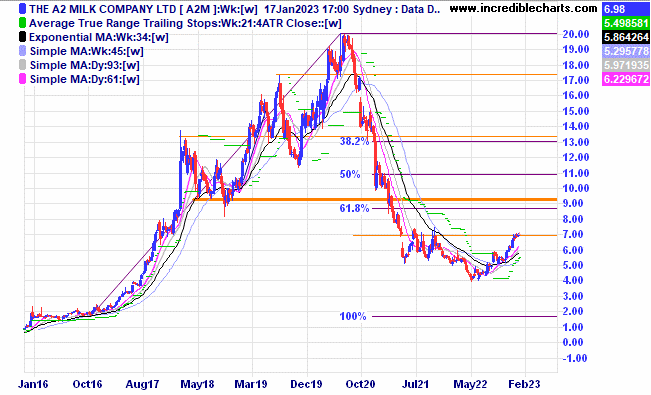Viewport: 651px width, 395px height.
Task: Click the Aug17 date axis label
Action: [x=142, y=384]
